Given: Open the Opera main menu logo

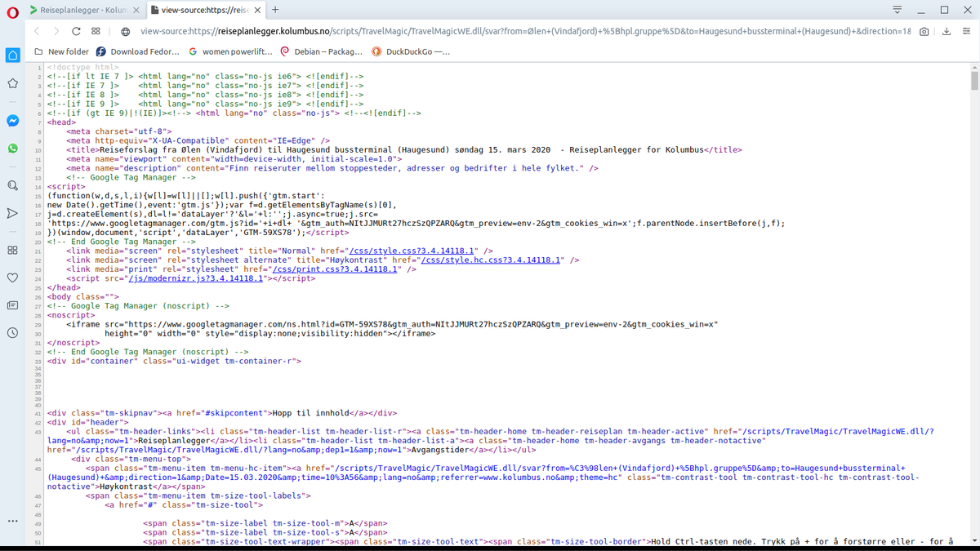Looking at the screenshot, I should [12, 11].
